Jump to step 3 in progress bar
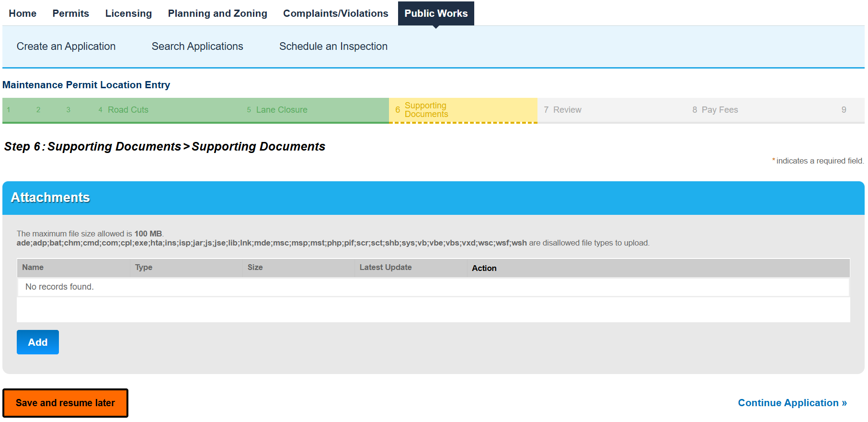This screenshot has width=868, height=422. click(69, 110)
